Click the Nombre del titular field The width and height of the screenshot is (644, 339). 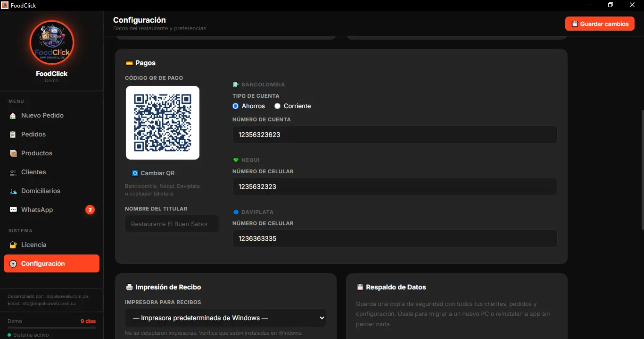click(x=172, y=224)
